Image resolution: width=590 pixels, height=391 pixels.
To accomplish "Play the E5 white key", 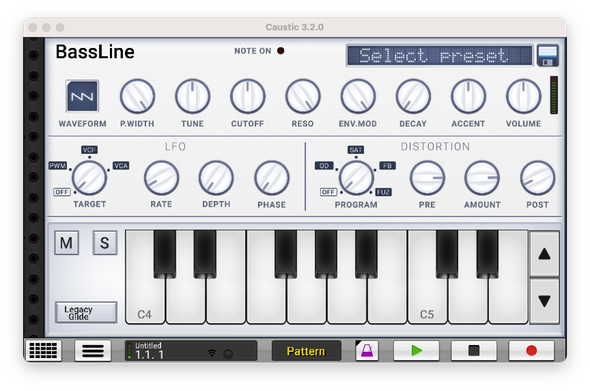I will click(x=508, y=301).
